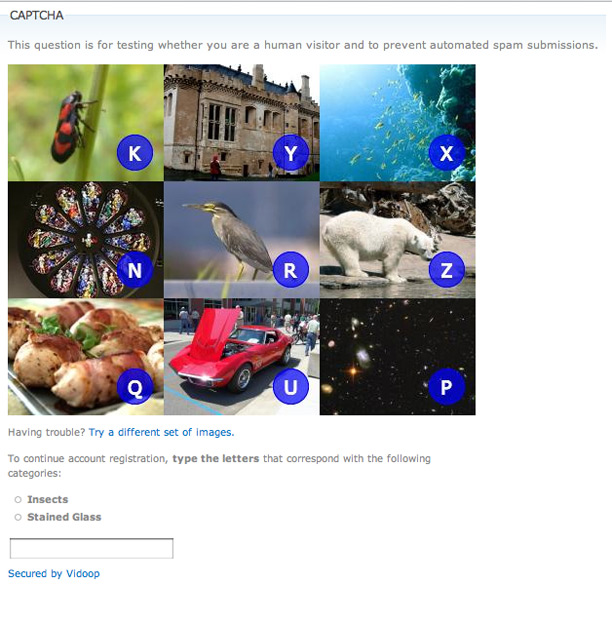Screen dimensions: 612x622
Task: Click the heron bird photo
Action: [242, 240]
